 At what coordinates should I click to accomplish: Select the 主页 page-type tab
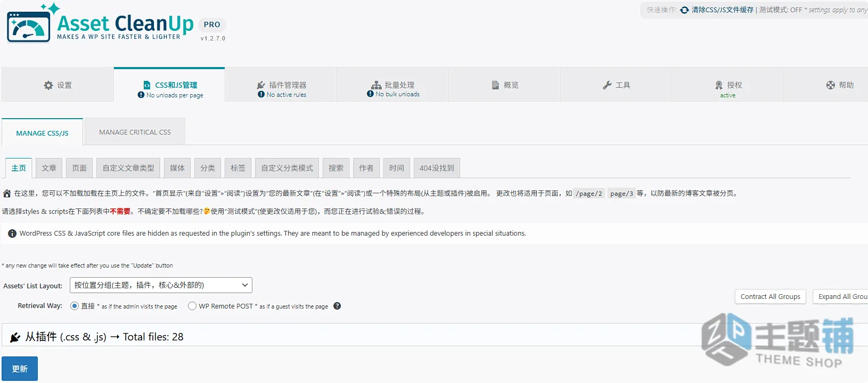(x=19, y=168)
